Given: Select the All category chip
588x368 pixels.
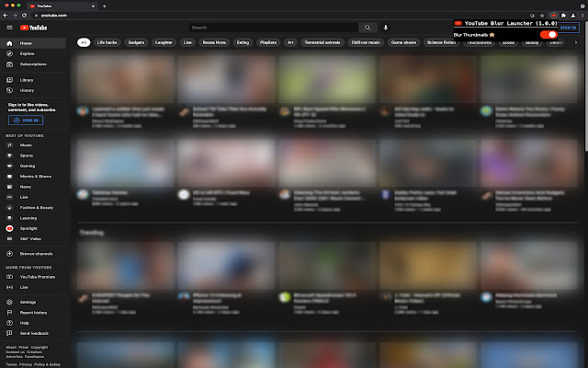Looking at the screenshot, I should tap(84, 42).
